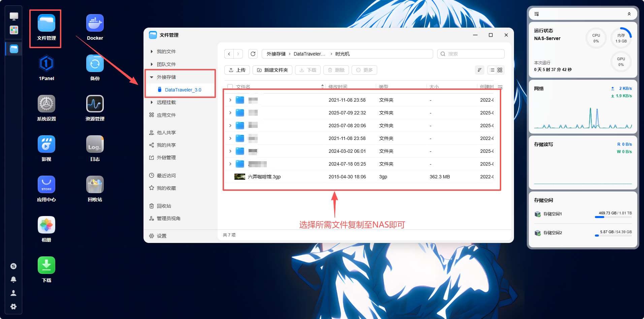The width and height of the screenshot is (644, 319).
Task: Focus the 搜索 search field
Action: click(x=471, y=54)
